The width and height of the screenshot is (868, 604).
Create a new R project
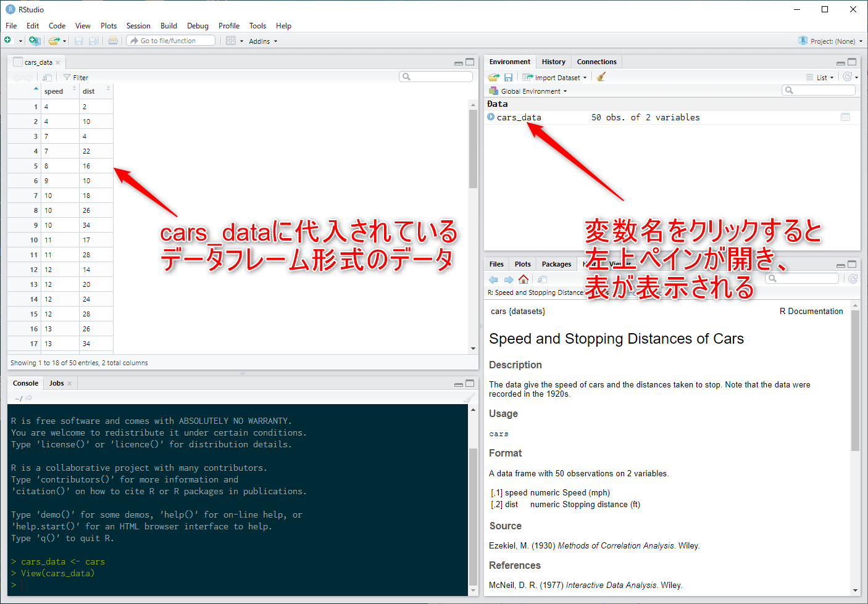pyautogui.click(x=35, y=41)
